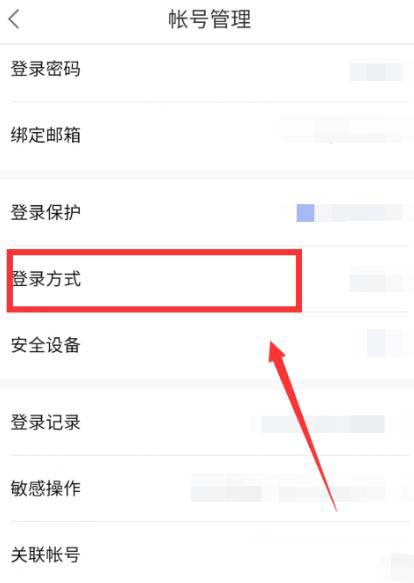The height and width of the screenshot is (583, 414).
Task: Choose the highlighted 登录方式 entry
Action: tap(154, 280)
